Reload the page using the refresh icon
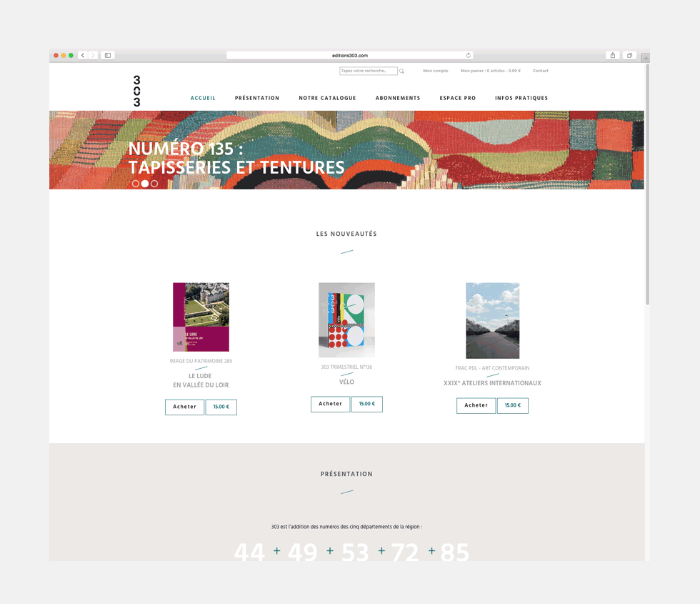 coord(469,56)
